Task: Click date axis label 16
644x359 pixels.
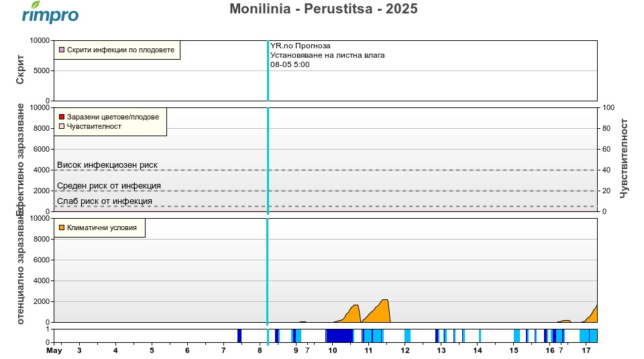Action: click(x=550, y=350)
